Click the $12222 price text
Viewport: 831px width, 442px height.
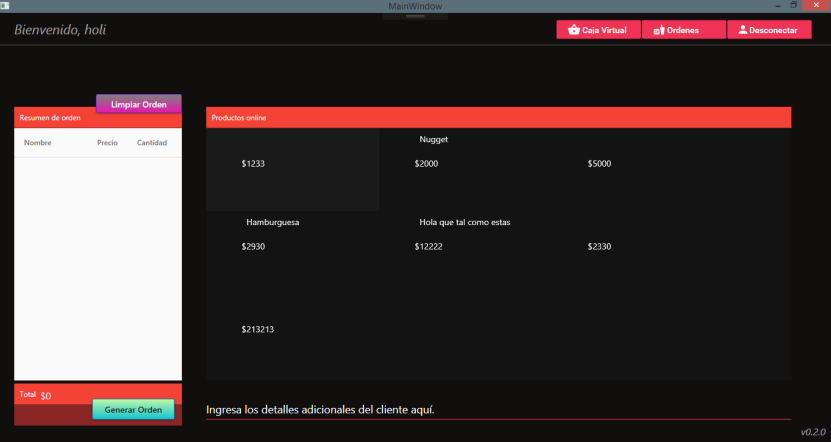click(x=428, y=246)
